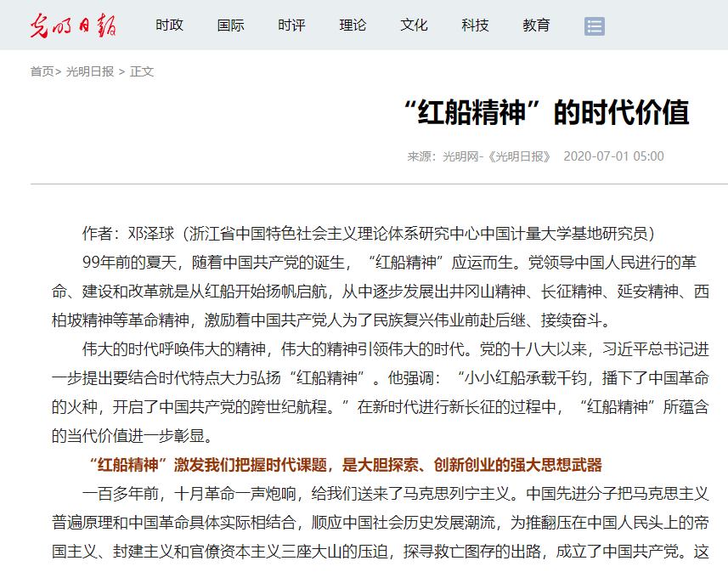Open the 国际 navigation item
728x572 pixels.
pyautogui.click(x=230, y=25)
